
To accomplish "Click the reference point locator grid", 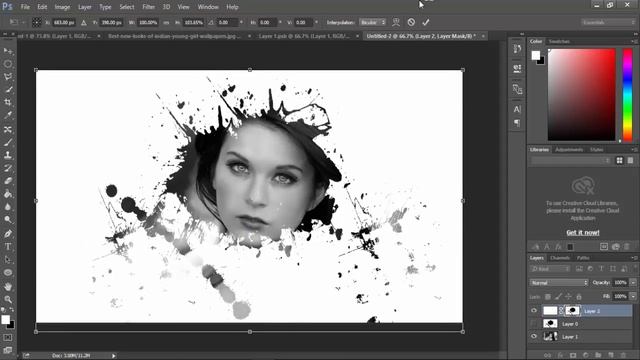I will pyautogui.click(x=37, y=22).
